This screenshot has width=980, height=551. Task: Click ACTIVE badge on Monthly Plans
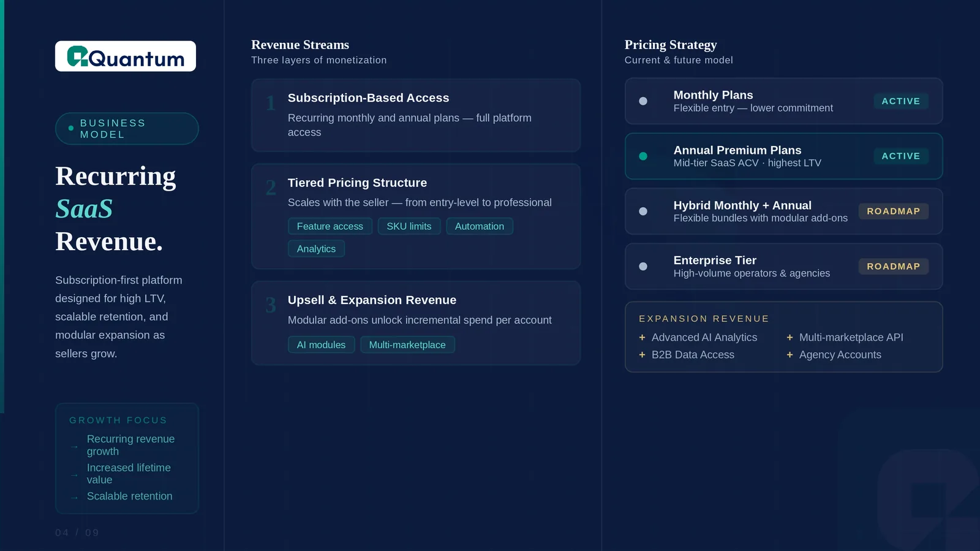(900, 101)
